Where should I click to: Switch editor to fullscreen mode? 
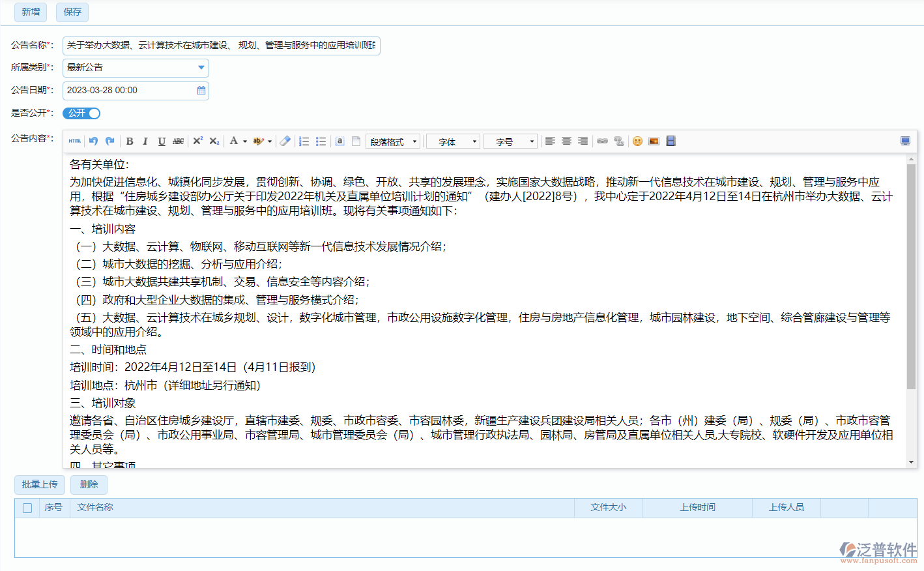point(905,141)
